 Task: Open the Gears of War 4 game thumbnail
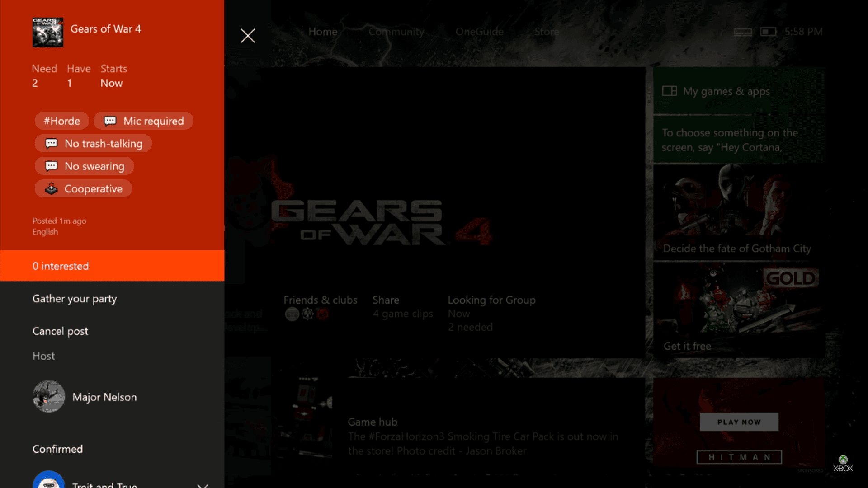point(48,33)
